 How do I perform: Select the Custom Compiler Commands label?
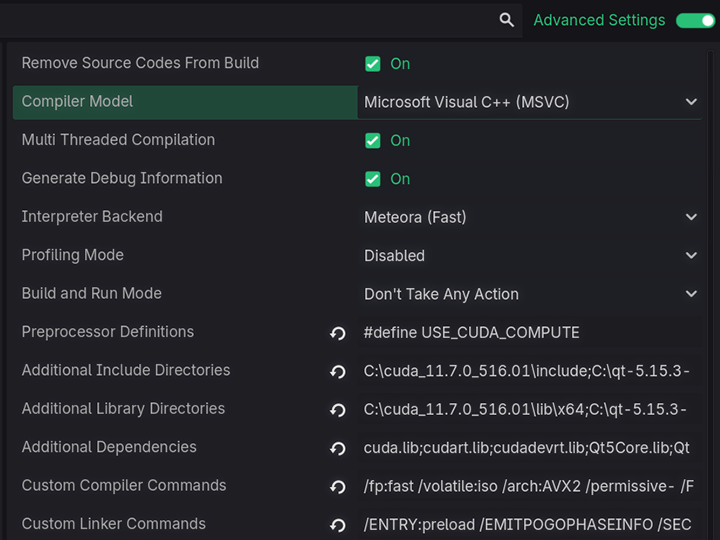tap(124, 485)
